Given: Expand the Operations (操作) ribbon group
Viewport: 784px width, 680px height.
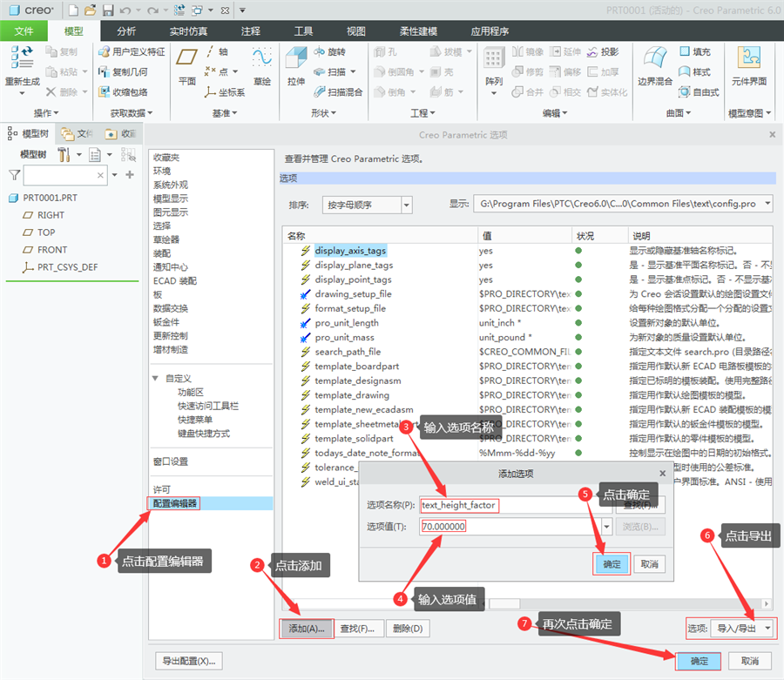Looking at the screenshot, I should pos(46,113).
